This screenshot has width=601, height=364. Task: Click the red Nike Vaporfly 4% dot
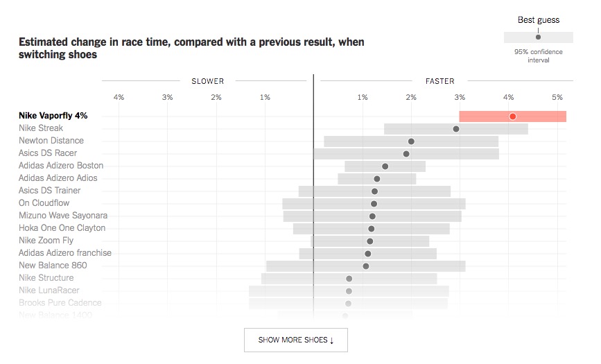tap(512, 116)
